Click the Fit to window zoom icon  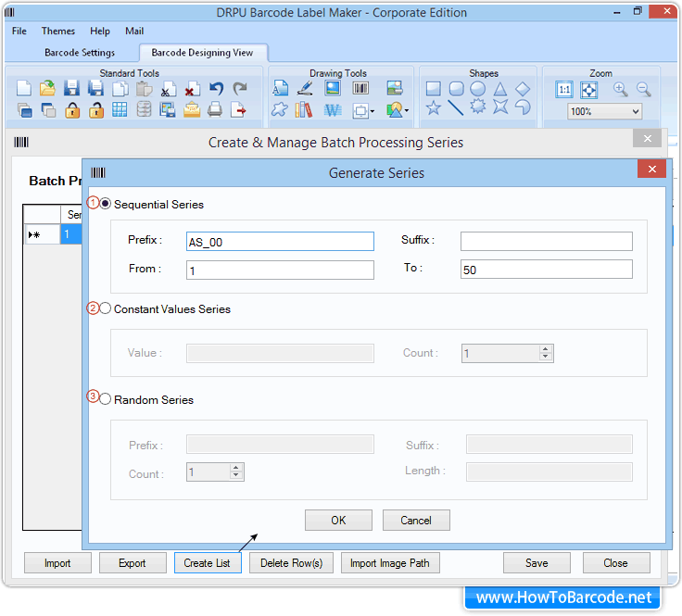coord(589,90)
